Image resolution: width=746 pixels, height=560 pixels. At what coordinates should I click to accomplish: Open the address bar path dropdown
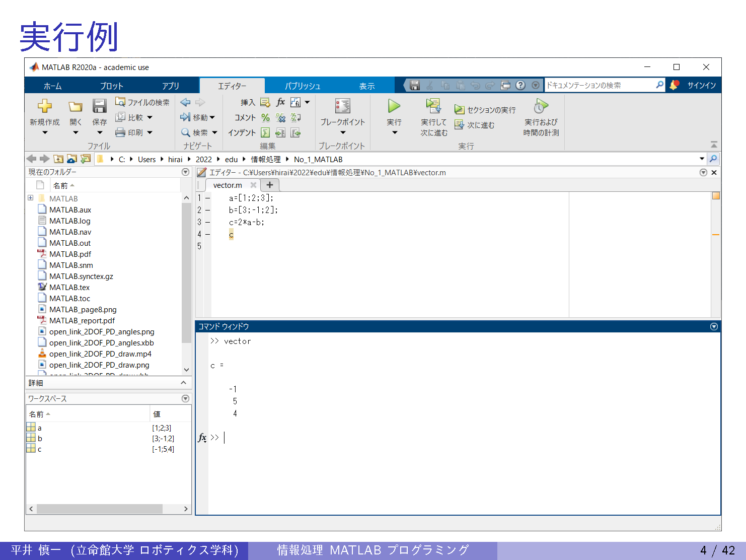(702, 159)
